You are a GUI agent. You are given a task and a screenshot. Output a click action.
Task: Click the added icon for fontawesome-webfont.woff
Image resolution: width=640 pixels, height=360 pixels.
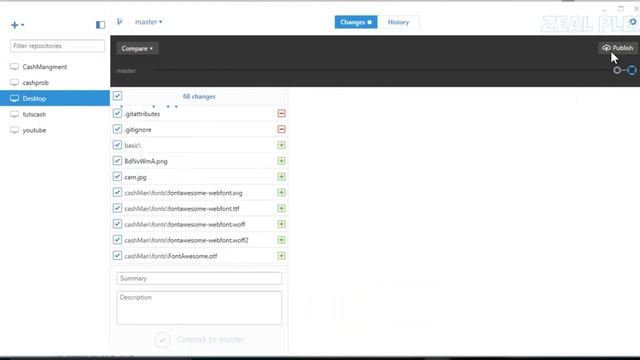click(x=281, y=224)
